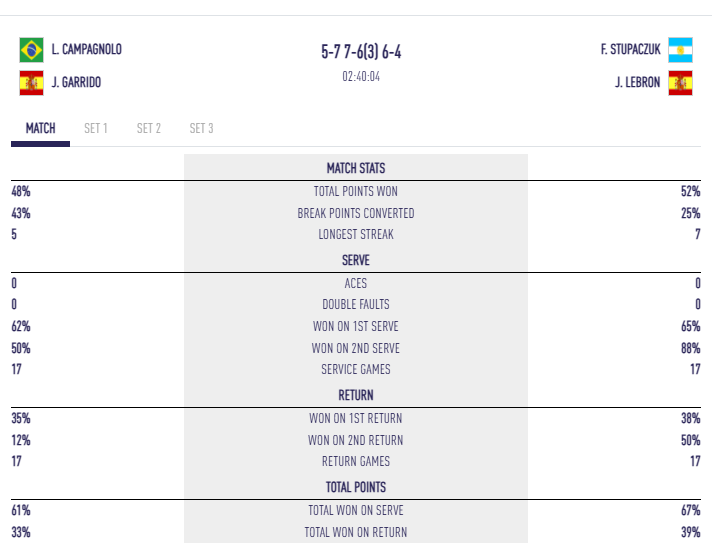Click the Won on 1st Return label
The image size is (712, 552).
click(x=356, y=419)
